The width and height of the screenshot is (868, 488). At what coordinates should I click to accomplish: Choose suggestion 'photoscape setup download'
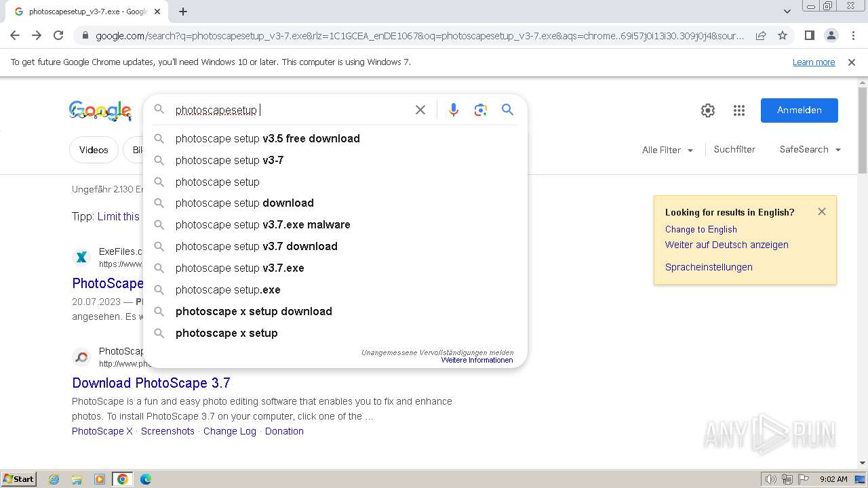click(335, 203)
